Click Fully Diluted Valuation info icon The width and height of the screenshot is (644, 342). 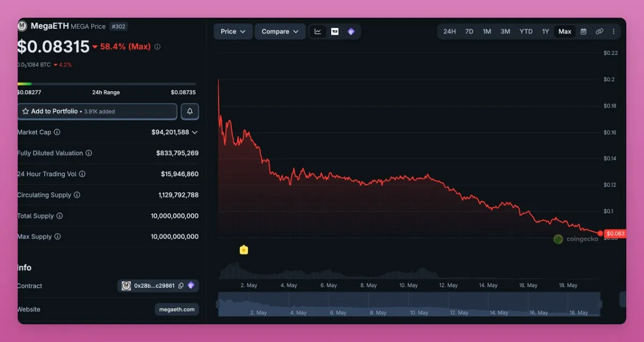pos(89,153)
